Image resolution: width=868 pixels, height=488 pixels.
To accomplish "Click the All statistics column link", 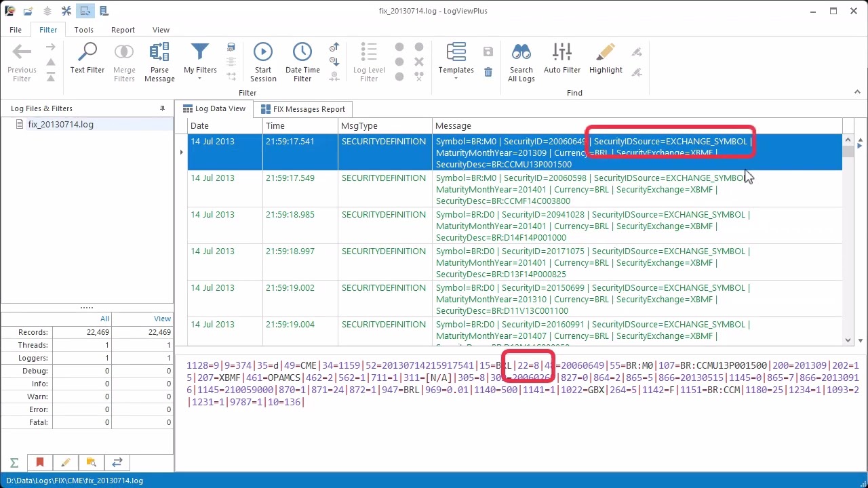I will 104,319.
